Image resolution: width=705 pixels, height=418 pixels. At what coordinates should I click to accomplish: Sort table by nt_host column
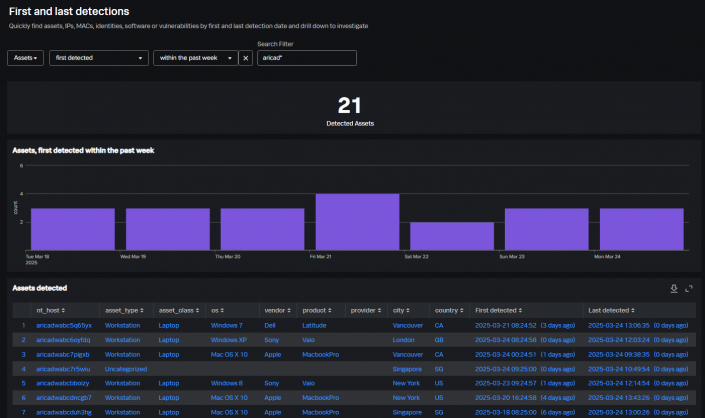(x=50, y=311)
